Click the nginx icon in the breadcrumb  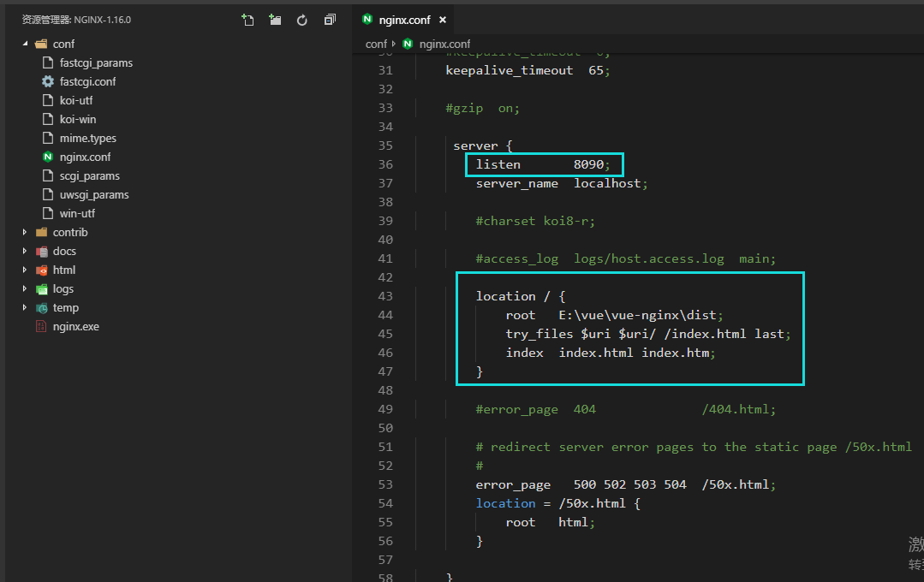pyautogui.click(x=408, y=44)
